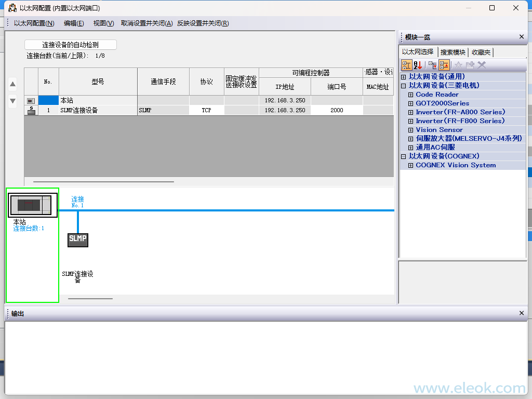Expand the 以太网设备(通用) tree node
Screen dimensions: 532x399
[404, 77]
